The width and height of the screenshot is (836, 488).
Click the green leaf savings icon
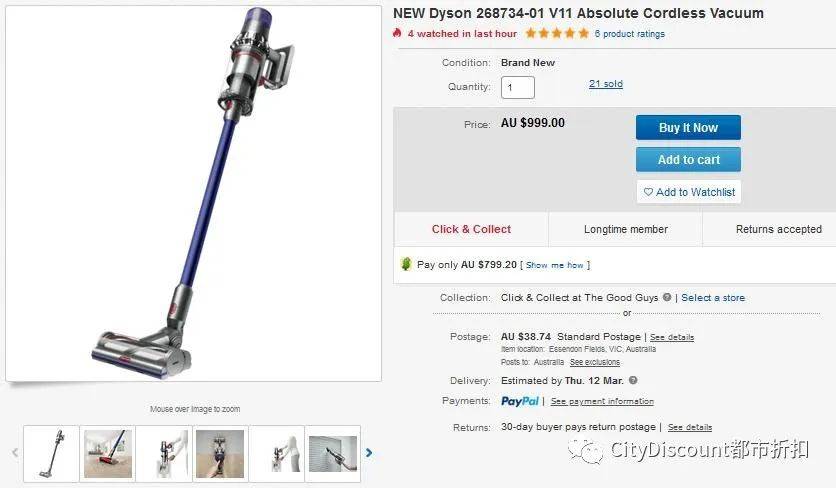(406, 264)
